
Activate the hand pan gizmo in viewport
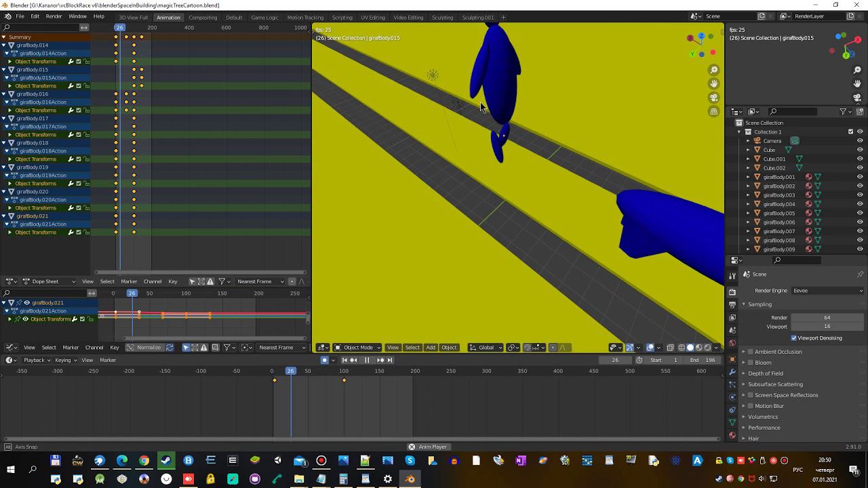point(713,83)
